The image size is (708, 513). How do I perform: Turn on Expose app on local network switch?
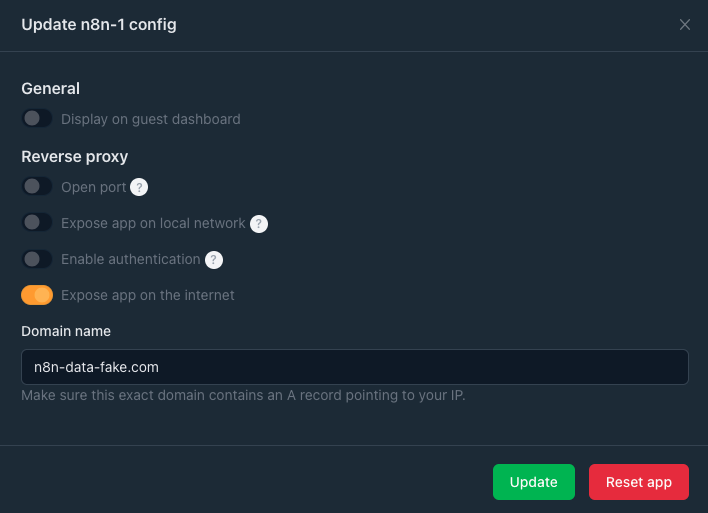[37, 223]
